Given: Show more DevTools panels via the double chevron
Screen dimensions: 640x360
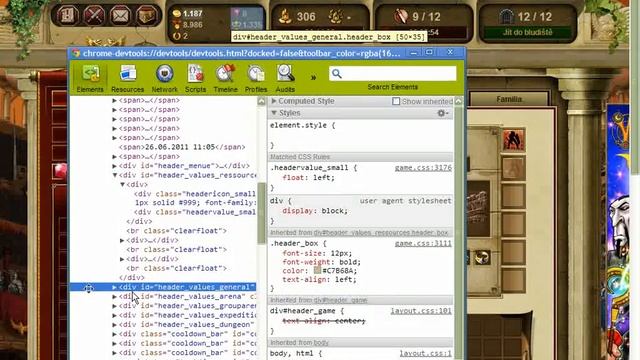Looking at the screenshot, I should coord(313,77).
